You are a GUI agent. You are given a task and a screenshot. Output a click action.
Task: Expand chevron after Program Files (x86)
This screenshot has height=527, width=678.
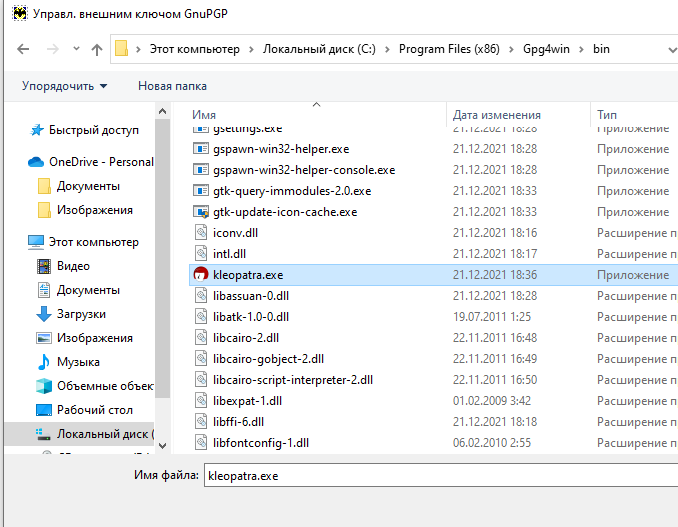click(511, 49)
